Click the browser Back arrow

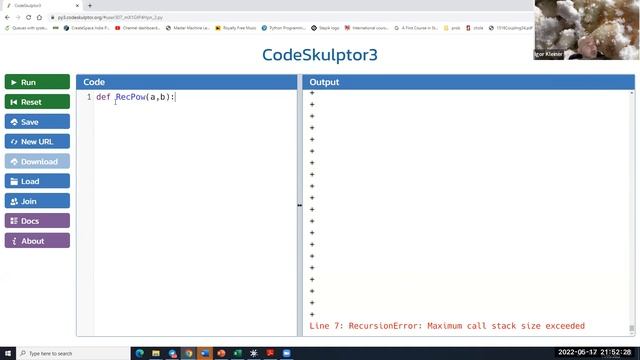pos(7,18)
